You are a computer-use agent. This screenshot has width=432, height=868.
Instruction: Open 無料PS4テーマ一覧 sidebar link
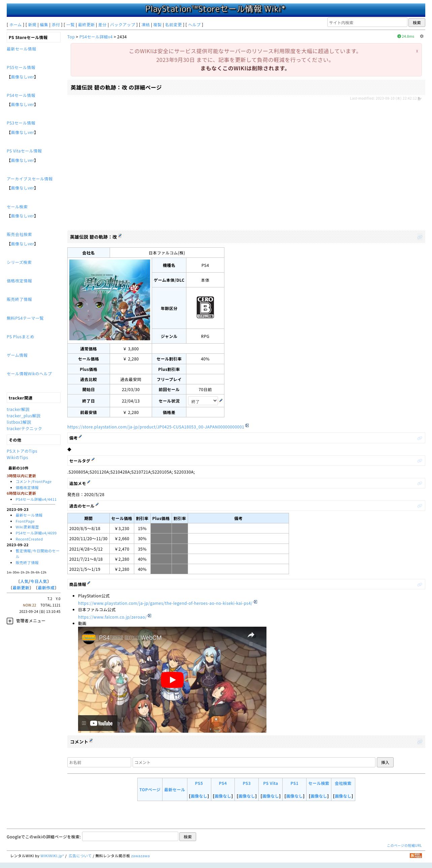pos(25,318)
